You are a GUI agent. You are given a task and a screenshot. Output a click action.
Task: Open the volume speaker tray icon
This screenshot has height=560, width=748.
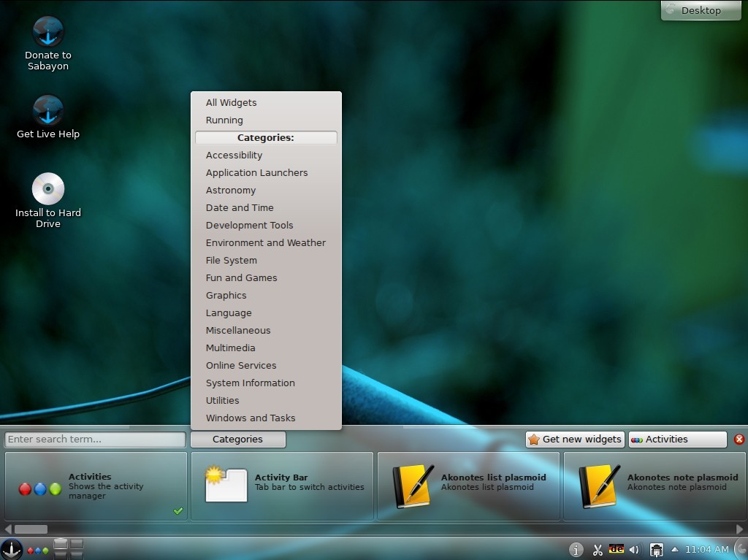(x=634, y=550)
